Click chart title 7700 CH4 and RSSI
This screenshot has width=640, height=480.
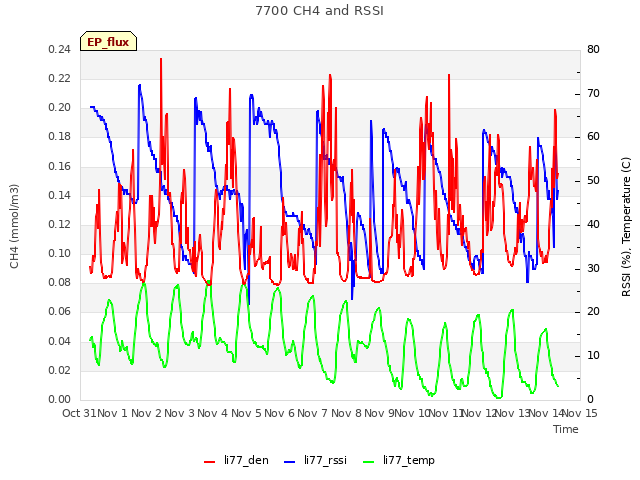click(x=320, y=11)
